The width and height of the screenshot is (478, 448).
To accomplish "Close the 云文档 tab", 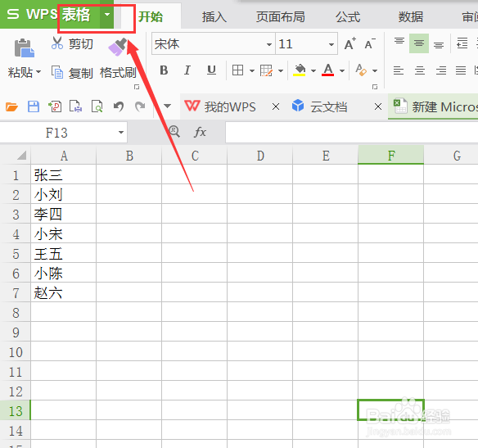I will click(378, 106).
